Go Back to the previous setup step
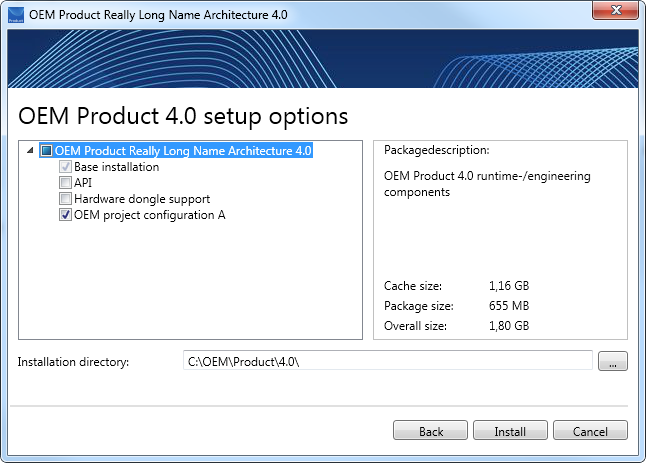This screenshot has width=646, height=463. [431, 430]
